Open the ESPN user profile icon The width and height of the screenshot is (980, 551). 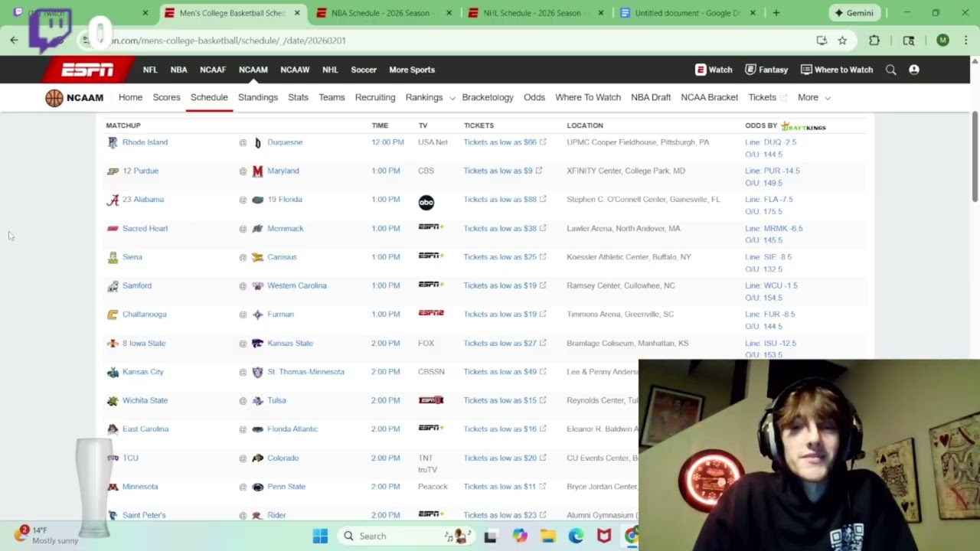click(913, 70)
